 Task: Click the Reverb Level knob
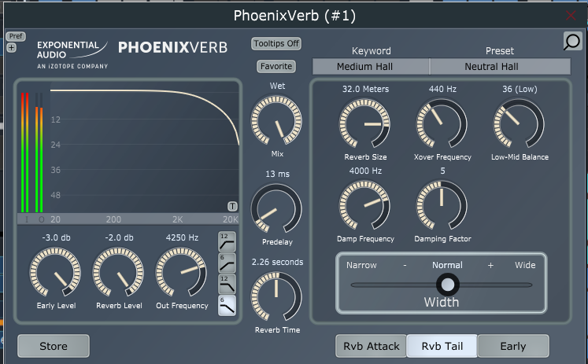[x=119, y=272]
